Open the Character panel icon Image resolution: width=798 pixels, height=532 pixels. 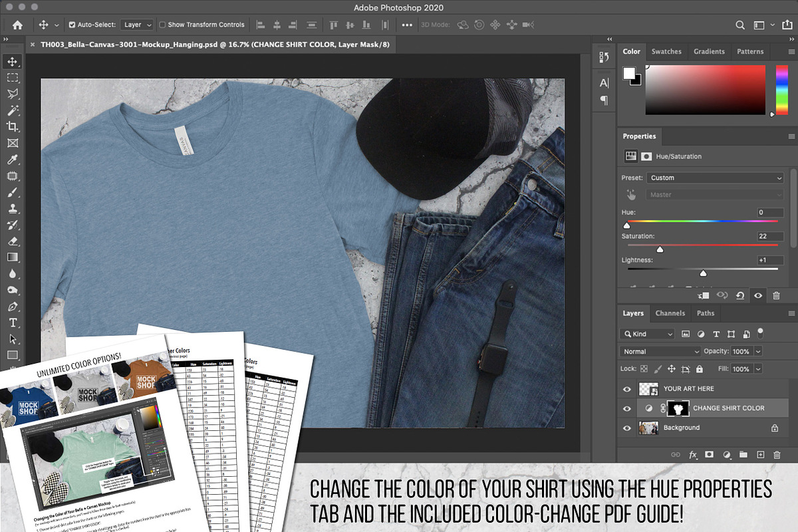coord(604,83)
